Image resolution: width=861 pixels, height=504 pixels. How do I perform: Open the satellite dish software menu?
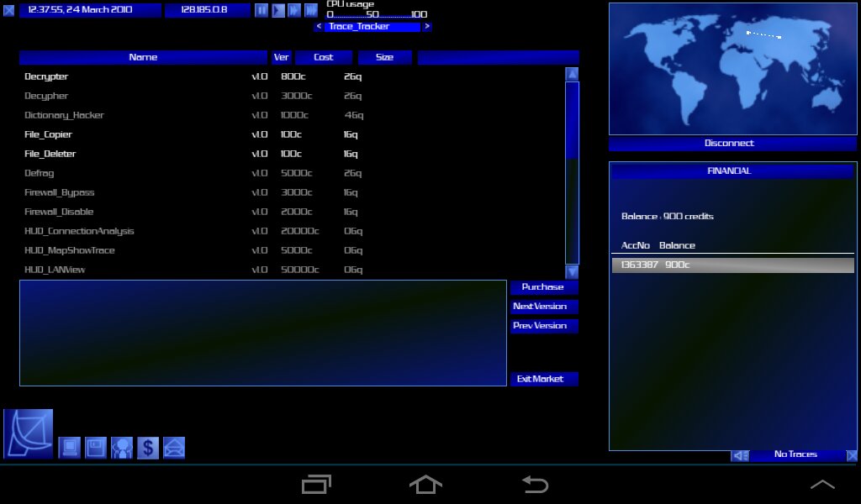29,433
